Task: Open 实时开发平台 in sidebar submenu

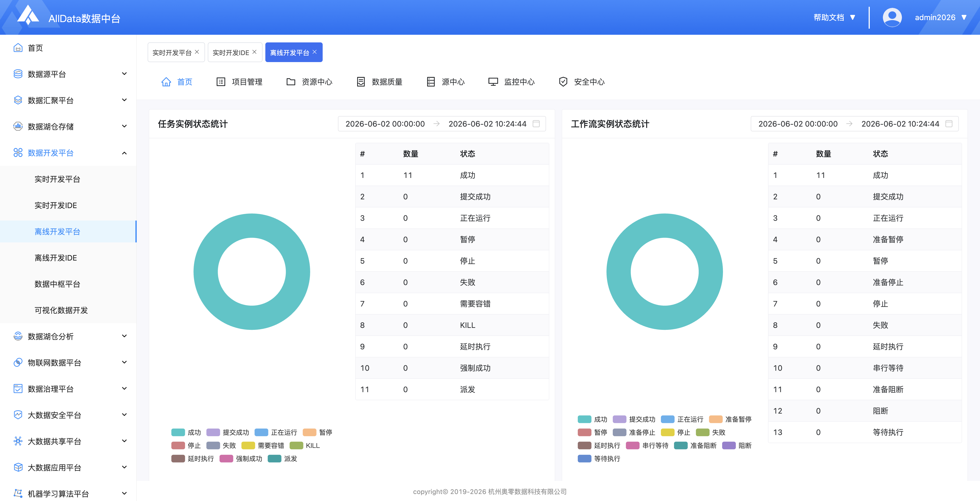Action: [68, 179]
